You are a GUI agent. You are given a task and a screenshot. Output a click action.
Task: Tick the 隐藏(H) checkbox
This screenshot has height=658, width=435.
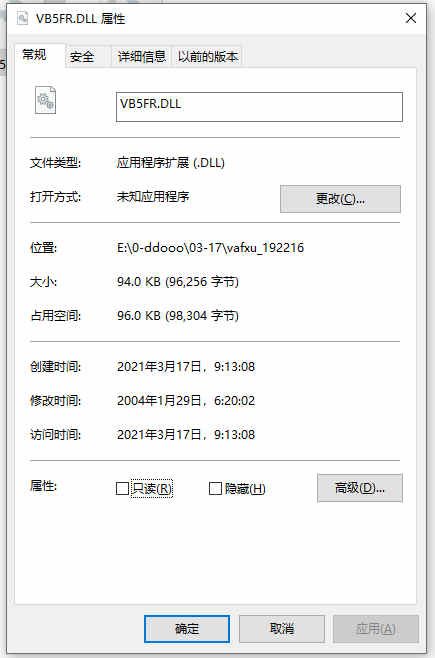tap(215, 488)
